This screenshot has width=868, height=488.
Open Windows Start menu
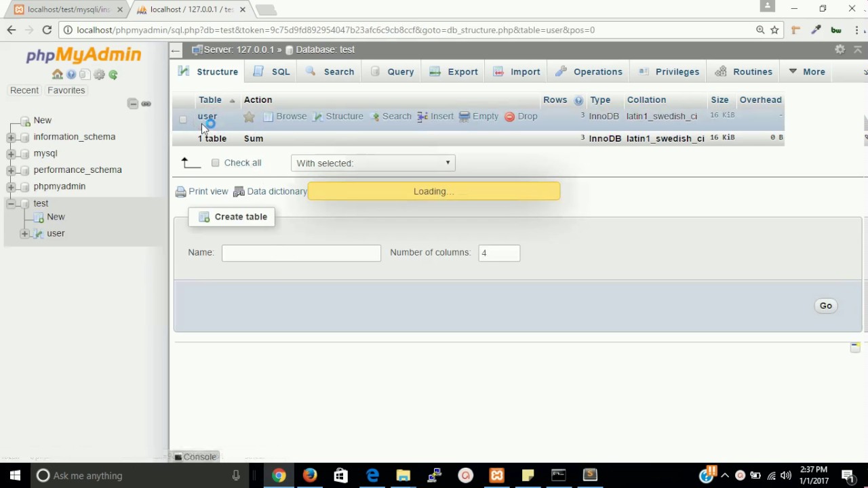pyautogui.click(x=15, y=475)
